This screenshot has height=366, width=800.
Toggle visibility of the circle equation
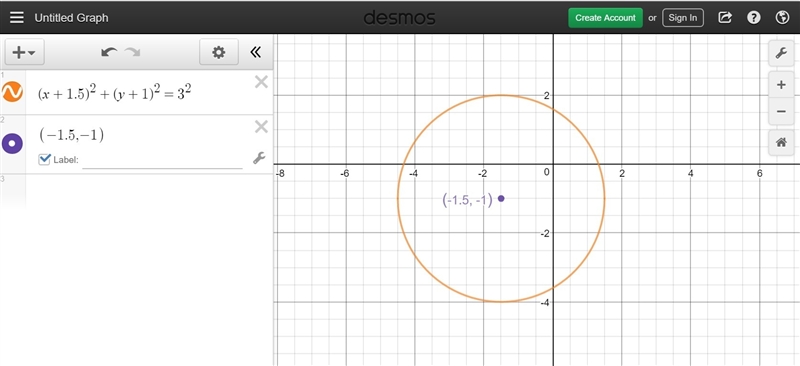click(12, 92)
